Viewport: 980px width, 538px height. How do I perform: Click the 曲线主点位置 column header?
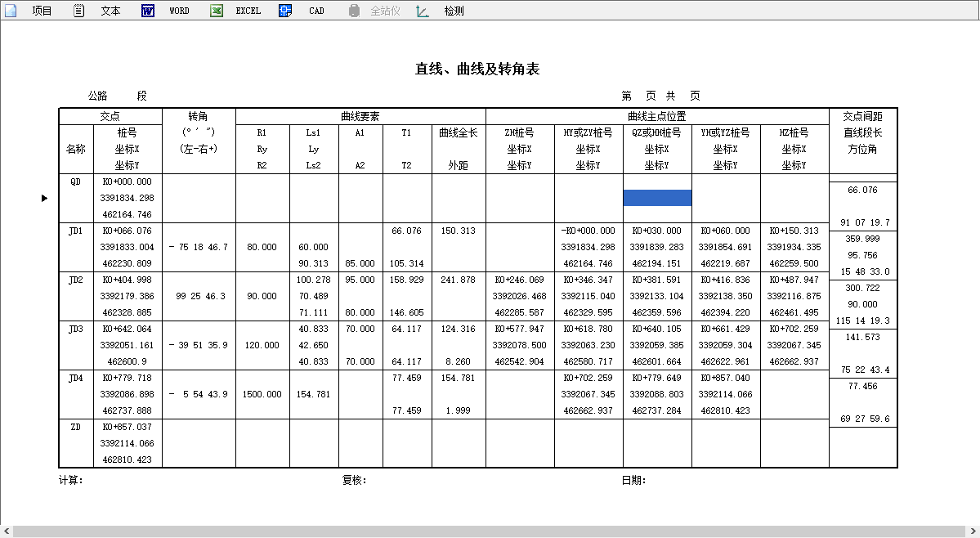(656, 117)
